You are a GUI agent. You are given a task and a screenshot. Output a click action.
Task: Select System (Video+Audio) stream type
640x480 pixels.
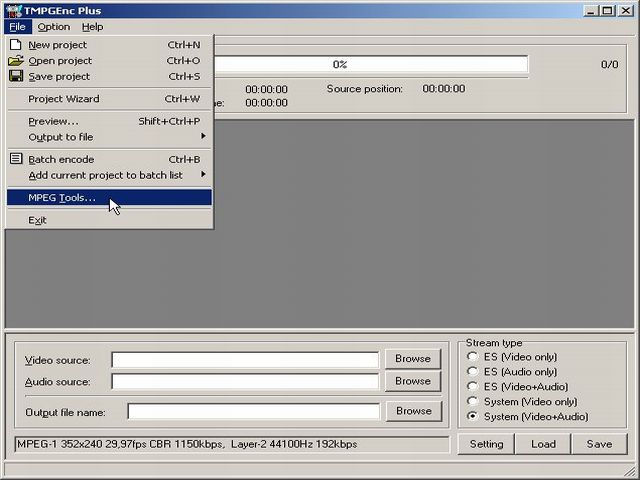click(472, 416)
